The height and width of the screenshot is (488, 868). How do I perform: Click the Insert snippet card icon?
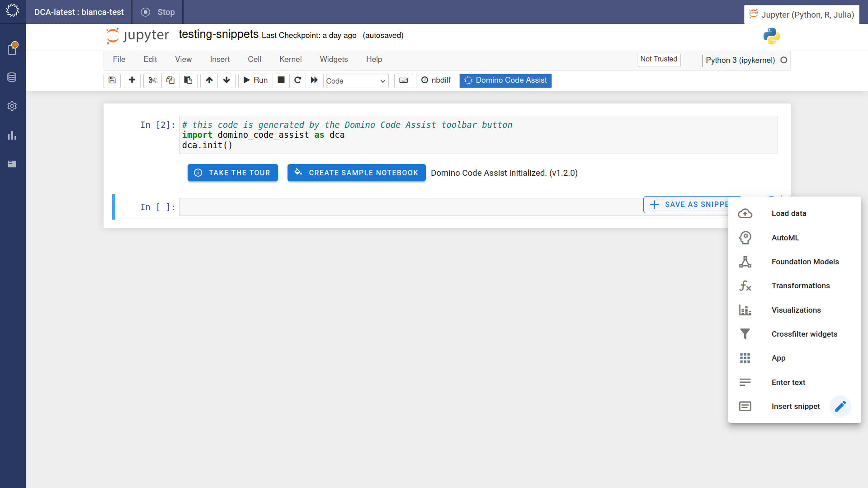coord(745,406)
